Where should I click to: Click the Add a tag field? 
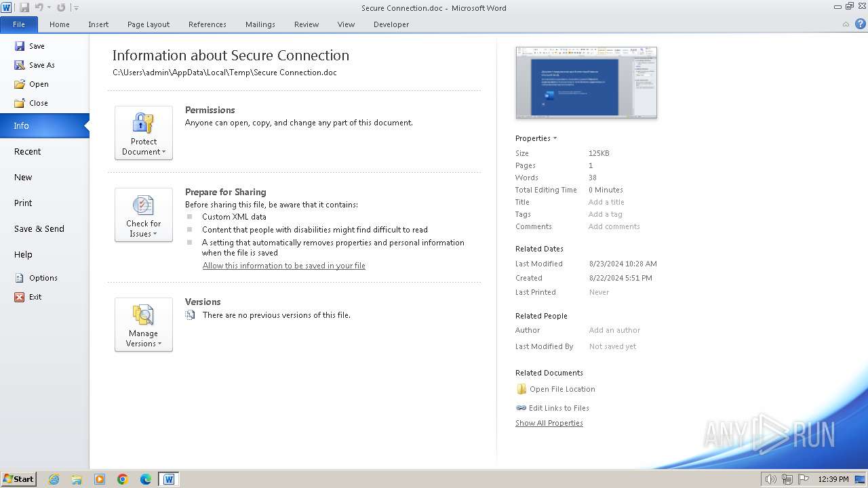(605, 214)
